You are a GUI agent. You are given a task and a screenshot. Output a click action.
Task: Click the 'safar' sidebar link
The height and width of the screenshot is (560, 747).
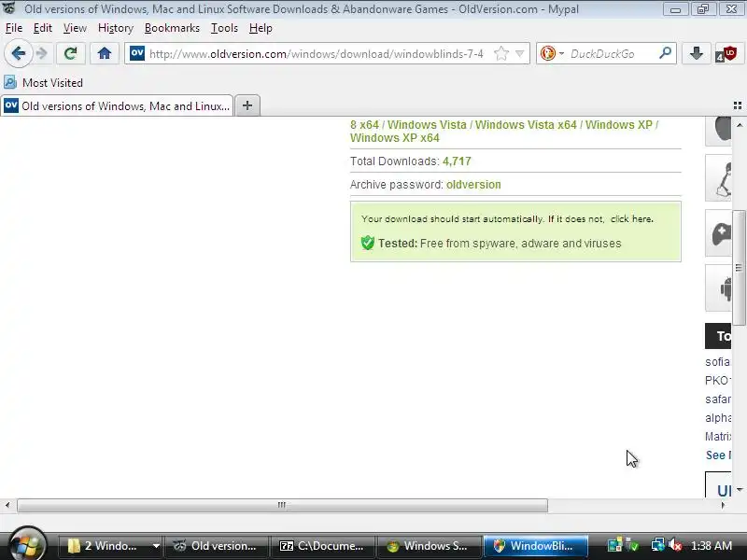[x=717, y=399]
